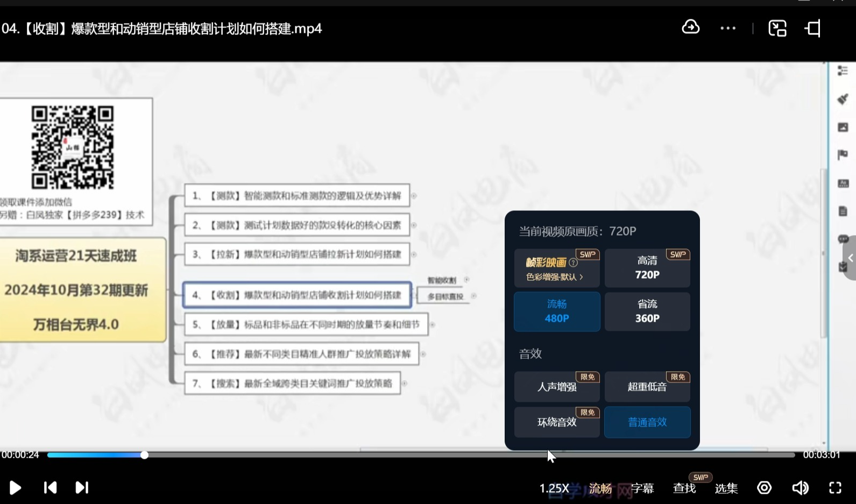Enter fullscreen mode
856x504 pixels.
(x=835, y=488)
